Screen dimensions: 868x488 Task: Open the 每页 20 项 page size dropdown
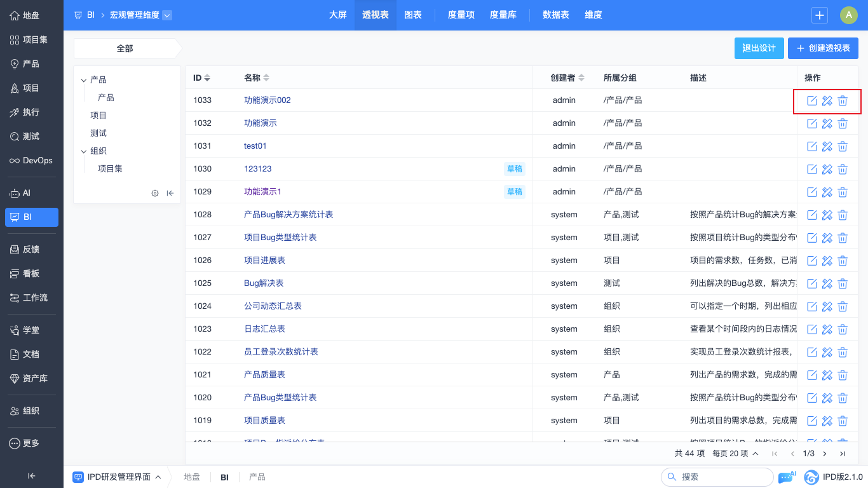point(735,454)
